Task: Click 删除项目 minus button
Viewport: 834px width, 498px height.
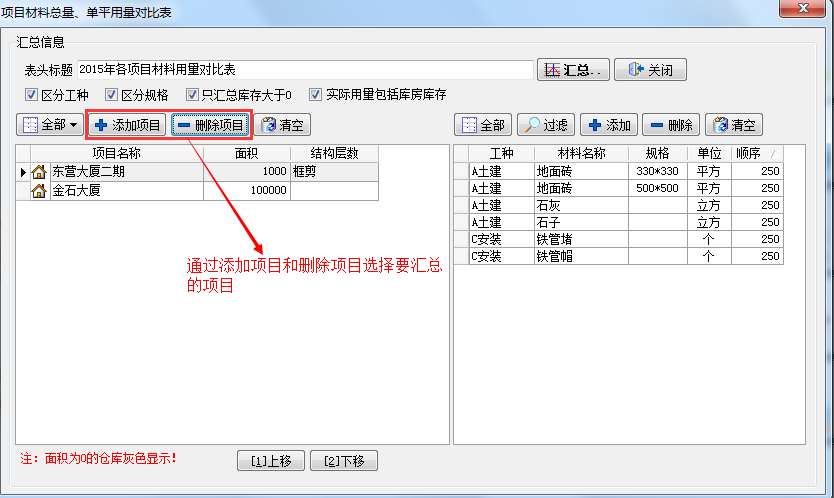Action: pyautogui.click(x=210, y=125)
